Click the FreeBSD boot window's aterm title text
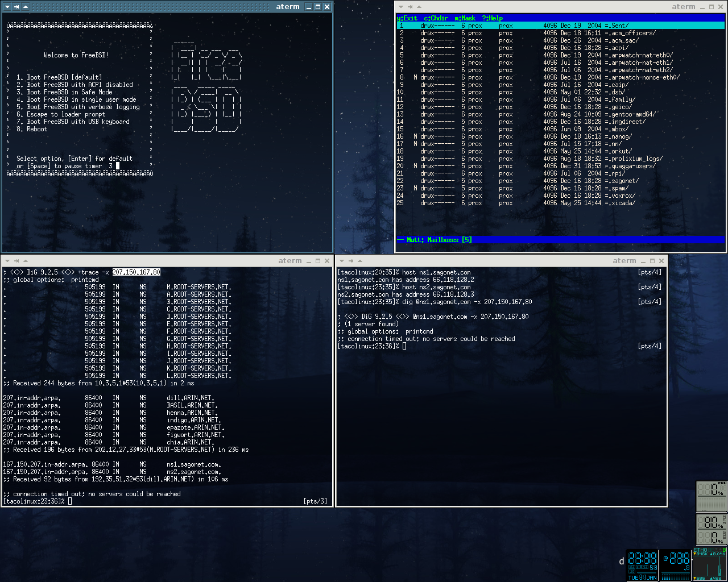Viewport: 728px width, 582px height. click(x=288, y=7)
